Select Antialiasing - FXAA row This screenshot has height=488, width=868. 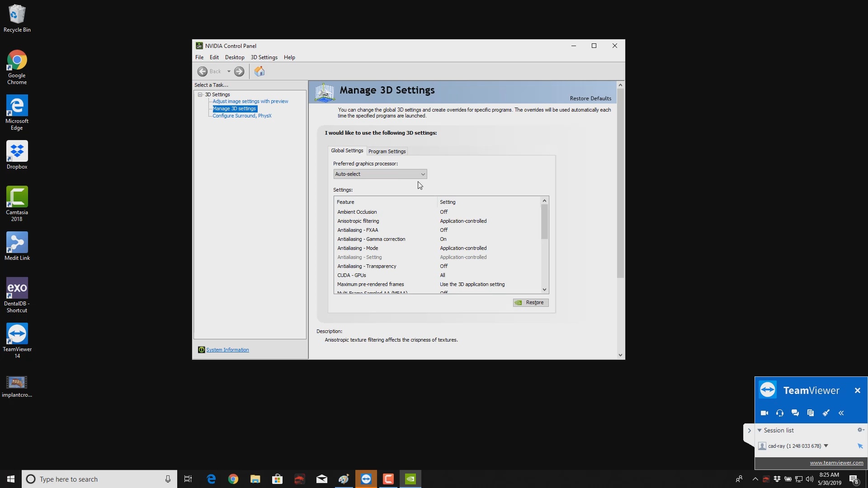click(438, 230)
